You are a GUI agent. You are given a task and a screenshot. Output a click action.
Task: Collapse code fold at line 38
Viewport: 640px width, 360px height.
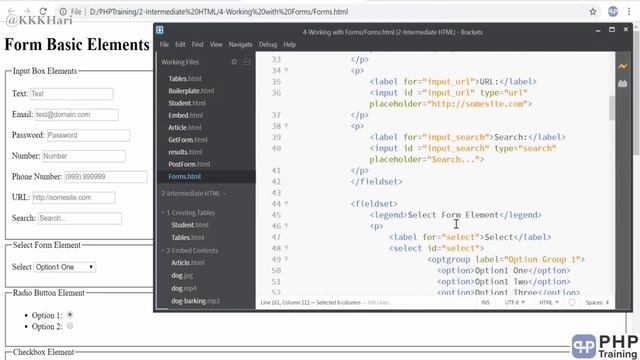click(286, 126)
